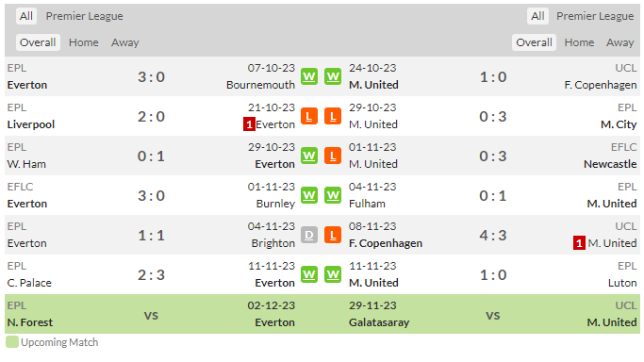The height and width of the screenshot is (362, 644).
Task: Select the right-side Away filter
Action: pos(620,42)
